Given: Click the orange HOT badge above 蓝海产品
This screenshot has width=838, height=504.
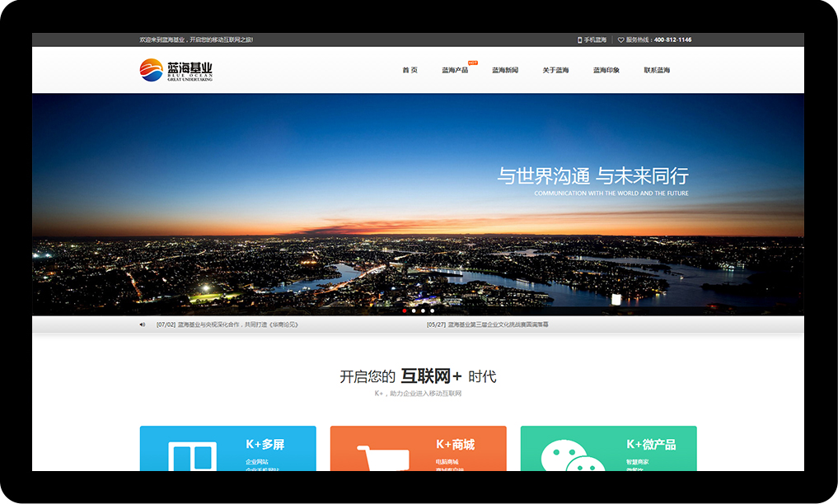Looking at the screenshot, I should (x=472, y=63).
